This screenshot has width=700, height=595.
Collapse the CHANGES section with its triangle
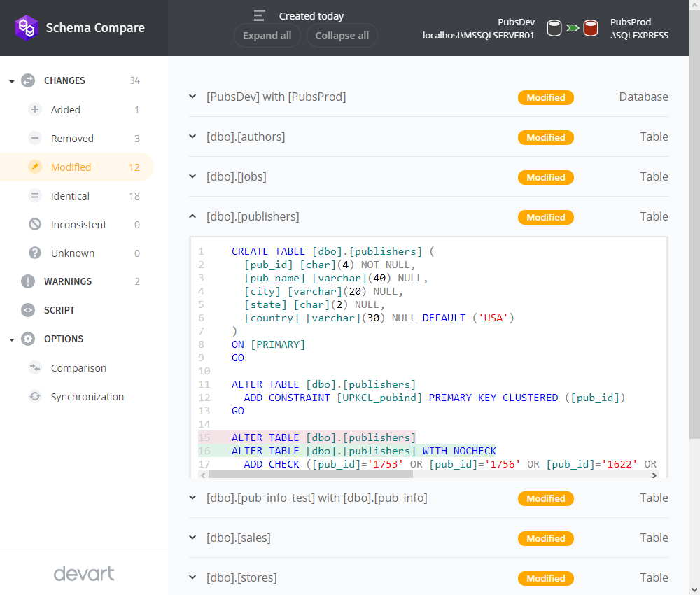[x=12, y=82]
